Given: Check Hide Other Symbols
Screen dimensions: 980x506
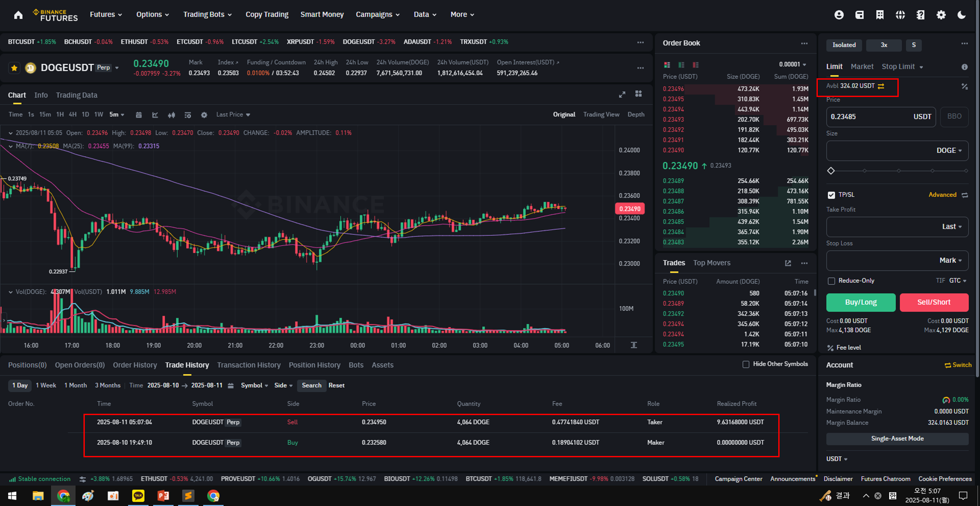Looking at the screenshot, I should coord(746,364).
